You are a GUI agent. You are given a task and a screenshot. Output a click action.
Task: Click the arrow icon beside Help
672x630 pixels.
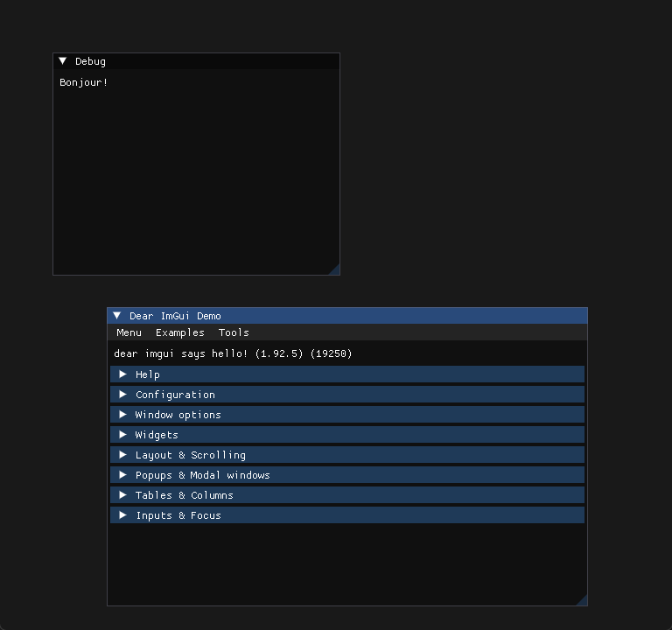point(123,374)
